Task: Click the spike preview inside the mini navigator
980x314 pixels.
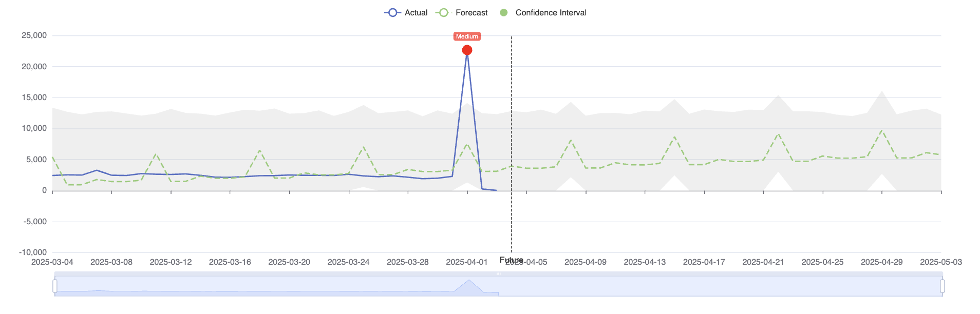Action: coord(468,282)
